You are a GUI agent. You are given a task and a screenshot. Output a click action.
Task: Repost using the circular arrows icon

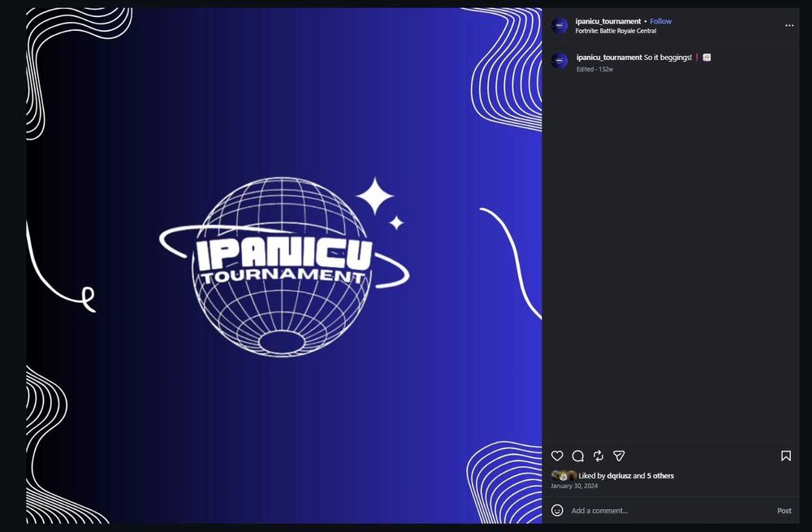pyautogui.click(x=598, y=456)
